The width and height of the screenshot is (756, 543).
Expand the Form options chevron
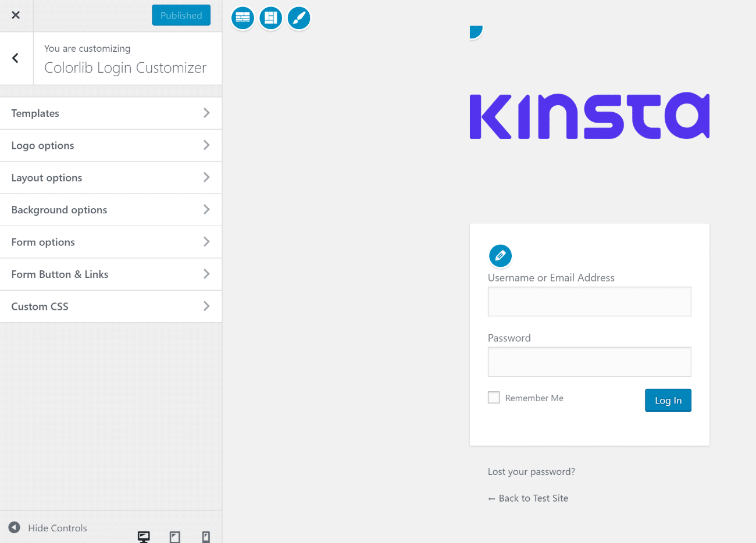coord(206,241)
